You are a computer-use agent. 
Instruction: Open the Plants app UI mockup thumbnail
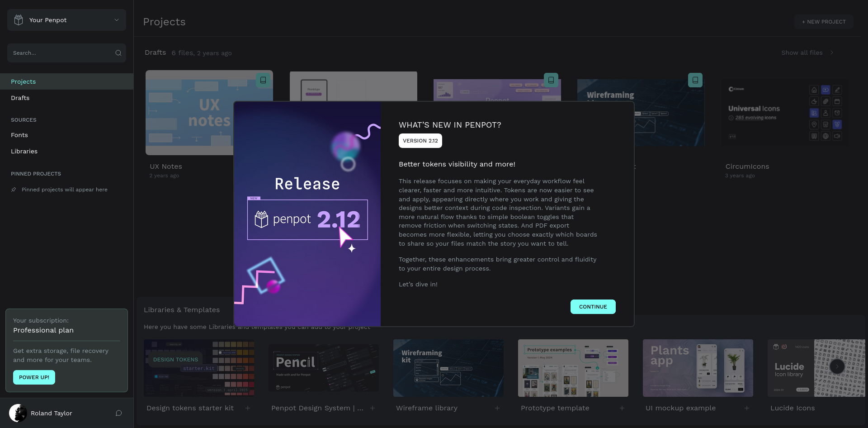pyautogui.click(x=698, y=368)
